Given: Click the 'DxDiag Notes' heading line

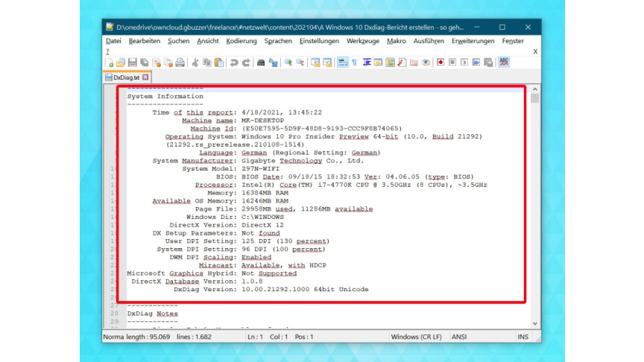Looking at the screenshot, I should pos(152,313).
